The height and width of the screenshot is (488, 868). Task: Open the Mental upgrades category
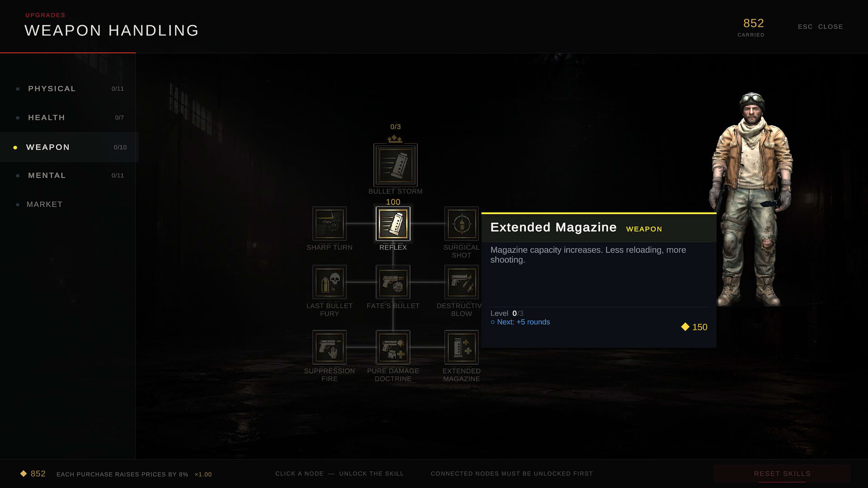tap(68, 175)
